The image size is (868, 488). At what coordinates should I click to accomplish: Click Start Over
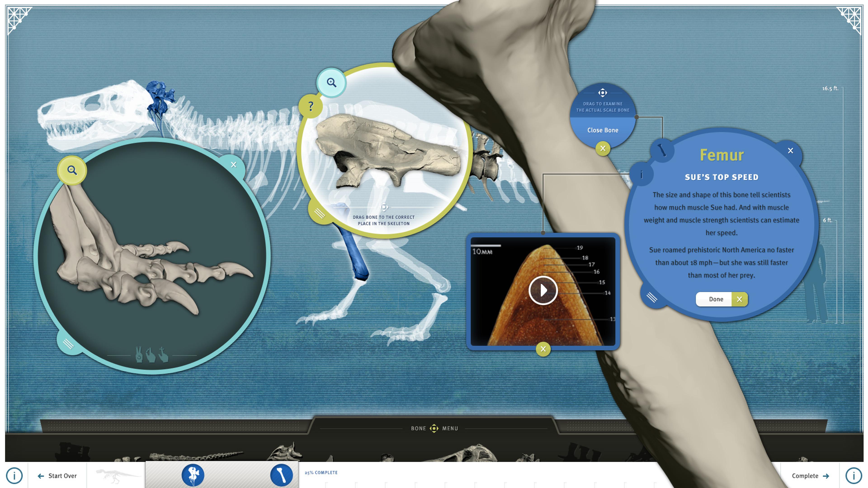[x=57, y=476]
